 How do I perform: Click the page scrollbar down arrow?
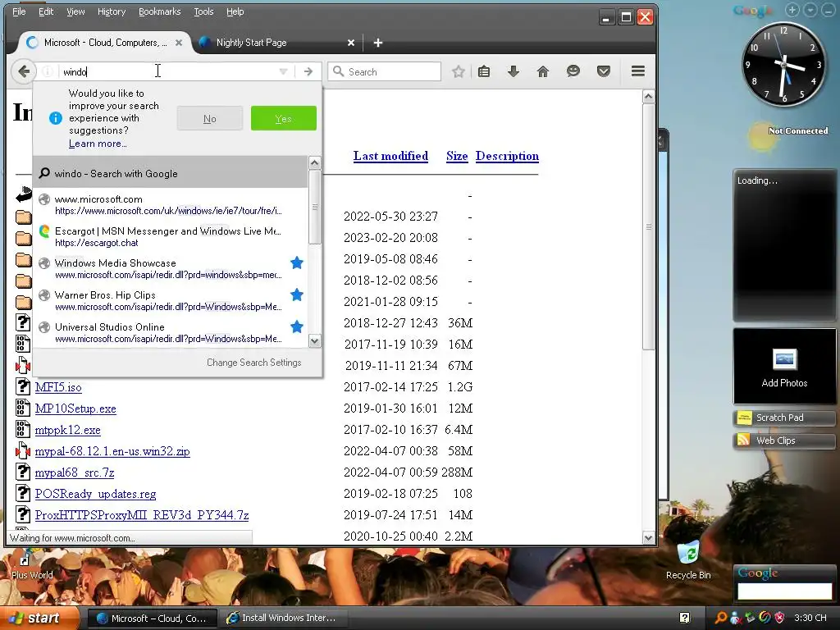tap(648, 538)
